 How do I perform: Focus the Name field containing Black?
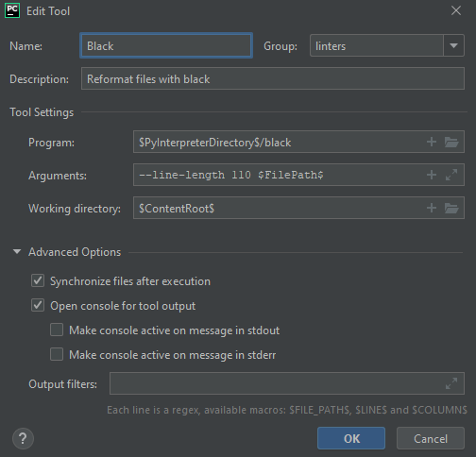166,45
